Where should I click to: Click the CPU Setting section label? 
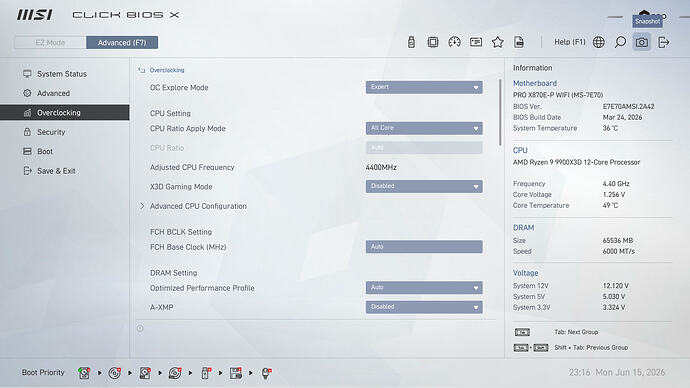(x=170, y=113)
